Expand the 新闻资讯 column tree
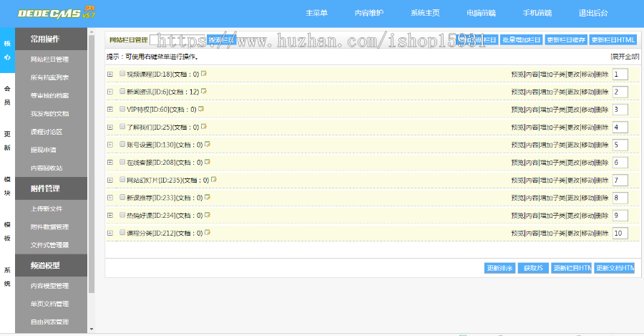Image resolution: width=644 pixels, height=336 pixels. pyautogui.click(x=110, y=92)
